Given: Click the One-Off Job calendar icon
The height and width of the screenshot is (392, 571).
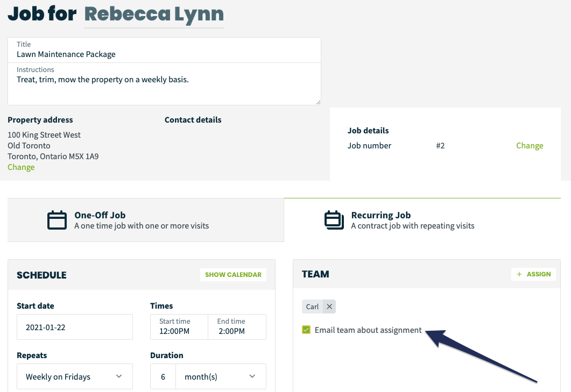Looking at the screenshot, I should 57,220.
